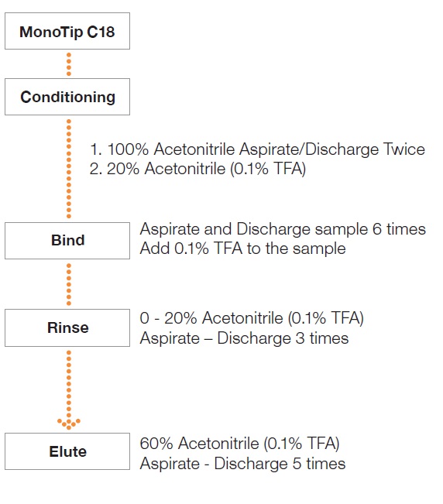The width and height of the screenshot is (443, 504).
Task: Select the Conditioning step box
Action: click(67, 97)
